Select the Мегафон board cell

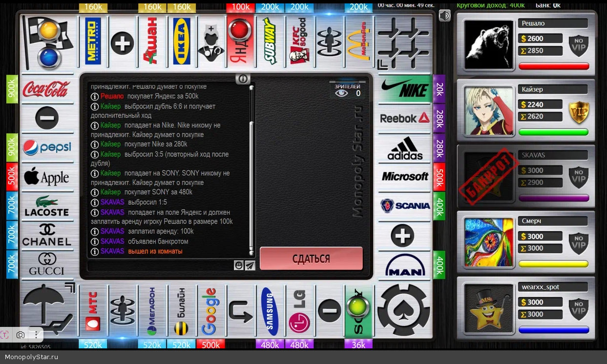tap(151, 311)
